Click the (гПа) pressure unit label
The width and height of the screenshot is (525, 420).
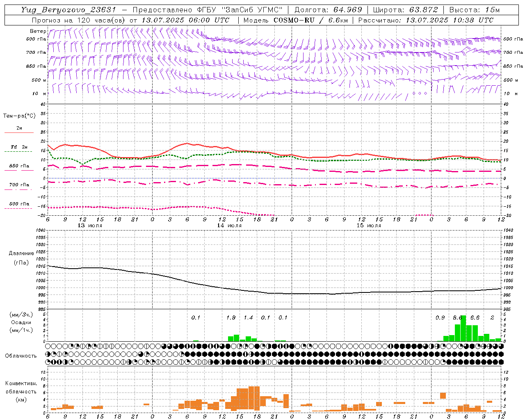(x=21, y=263)
